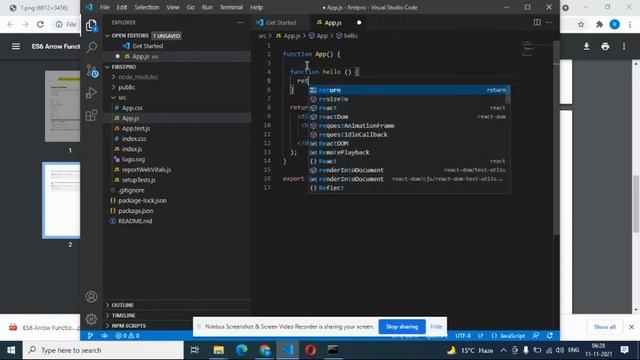Open the Terminal menu
This screenshot has height=360, width=640.
(x=231, y=7)
